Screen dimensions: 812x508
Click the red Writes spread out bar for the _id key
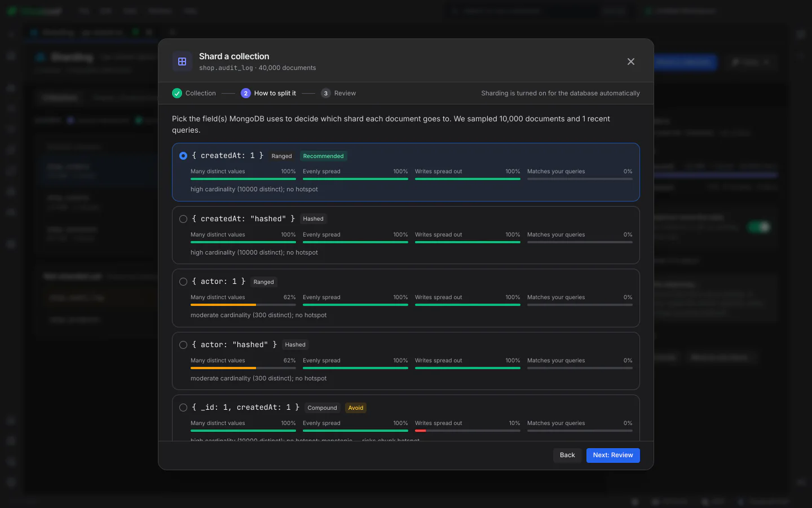point(467,431)
